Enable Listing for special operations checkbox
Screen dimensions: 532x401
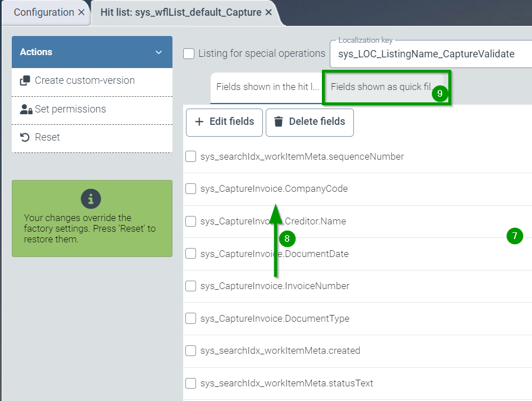pyautogui.click(x=189, y=54)
